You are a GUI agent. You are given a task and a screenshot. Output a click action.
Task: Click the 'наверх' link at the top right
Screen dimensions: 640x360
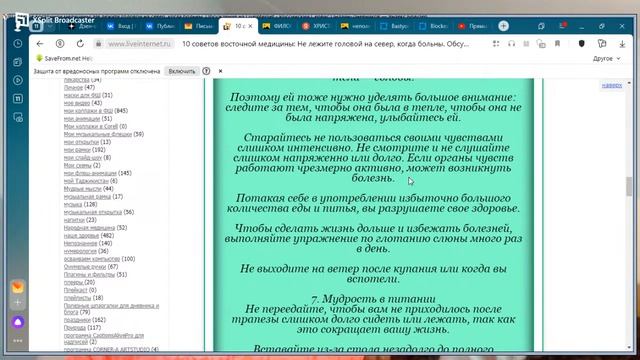611,85
